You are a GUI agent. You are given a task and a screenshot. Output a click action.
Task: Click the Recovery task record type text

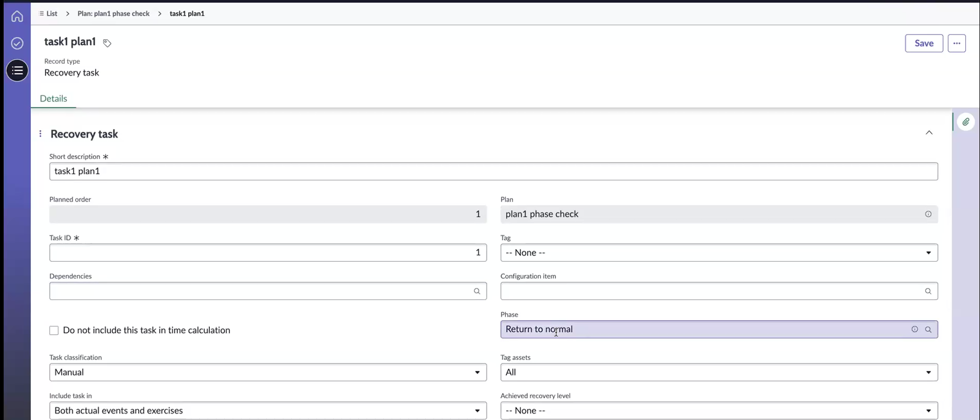[72, 73]
